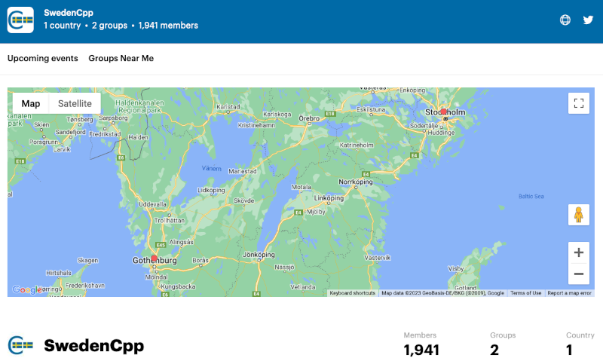This screenshot has width=603, height=364.
Task: Zoom in the map with plus button
Action: click(x=579, y=252)
